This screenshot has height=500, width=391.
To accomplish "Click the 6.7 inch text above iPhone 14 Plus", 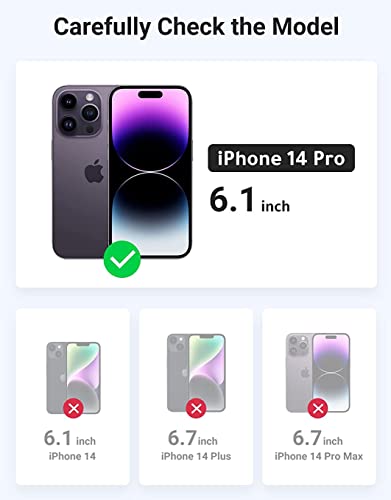I will click(193, 438).
